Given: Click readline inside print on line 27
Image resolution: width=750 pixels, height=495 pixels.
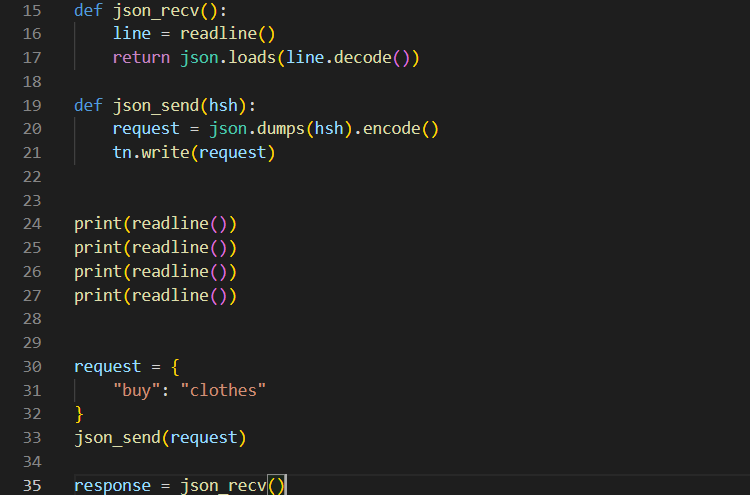Looking at the screenshot, I should click(x=170, y=296).
